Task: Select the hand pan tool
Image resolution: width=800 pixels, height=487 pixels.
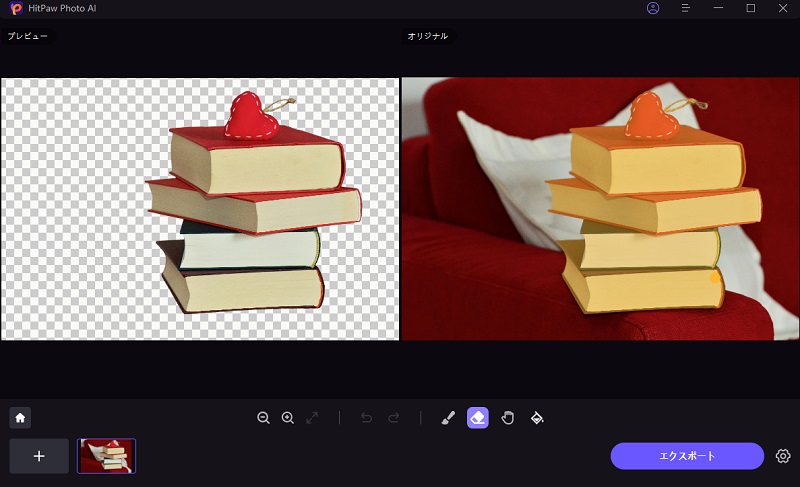Action: [x=507, y=418]
